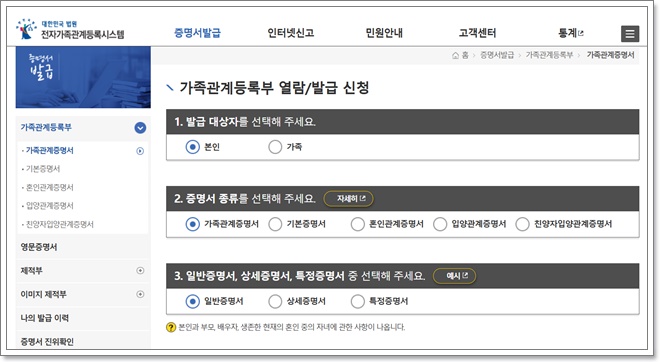
Task: Open 입양관계증명서 in the sidebar
Action: click(x=49, y=206)
